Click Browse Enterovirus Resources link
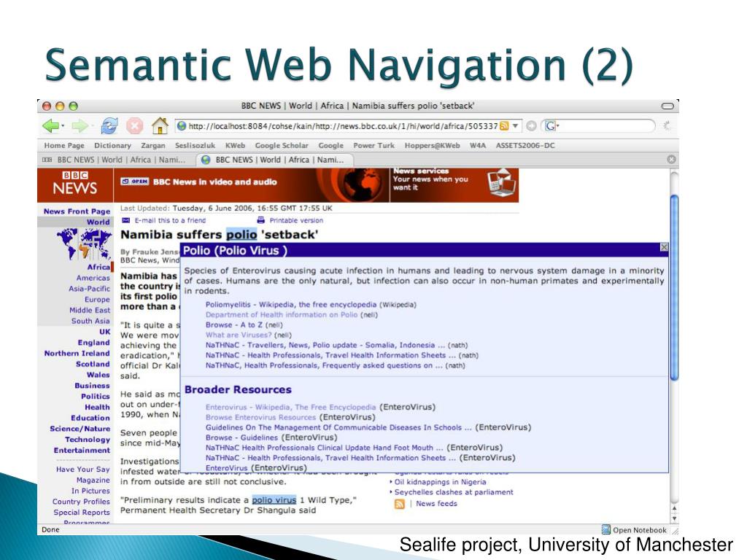 pos(260,417)
